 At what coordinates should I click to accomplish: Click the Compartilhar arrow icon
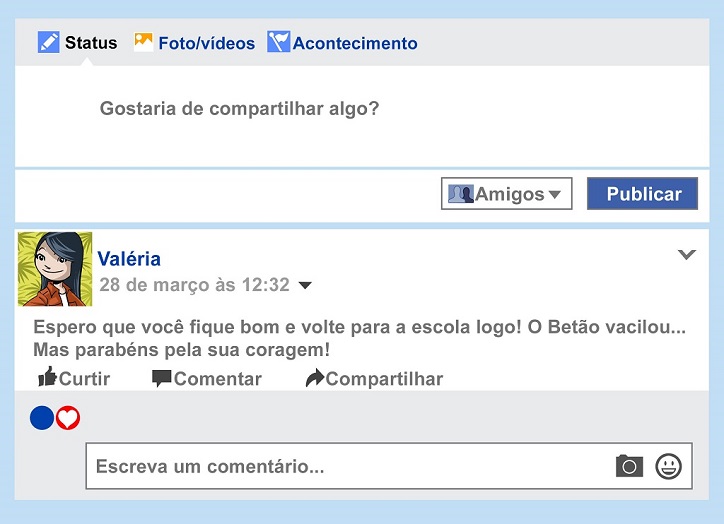315,378
